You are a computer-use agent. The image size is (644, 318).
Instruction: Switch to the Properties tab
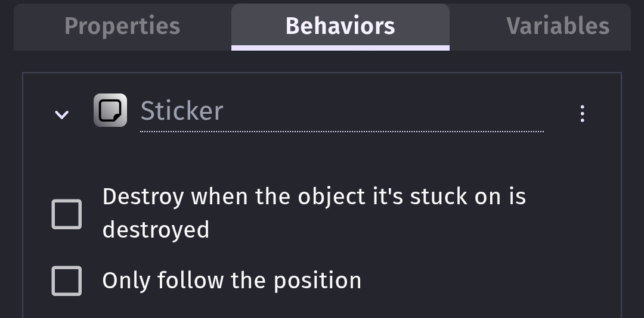click(x=122, y=26)
